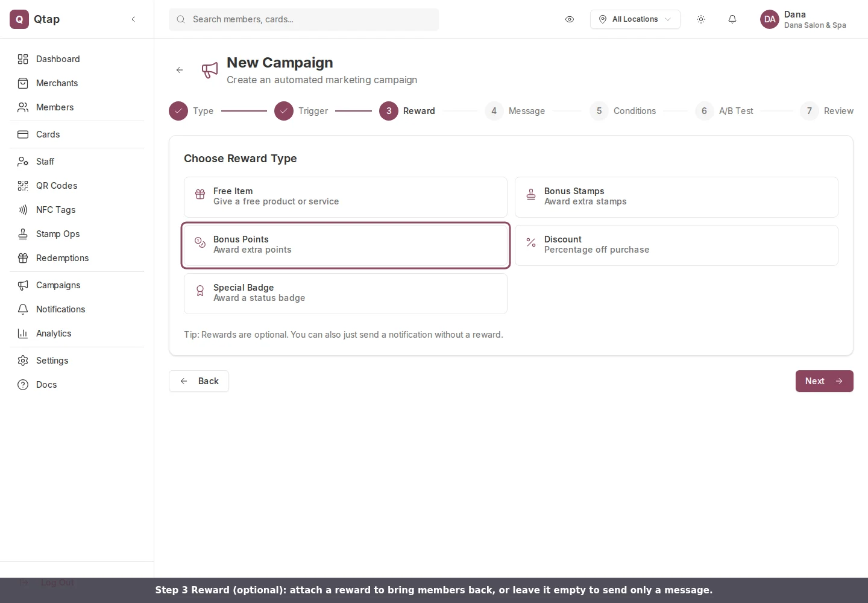Choose Discount reward type
This screenshot has width=868, height=603.
click(676, 245)
